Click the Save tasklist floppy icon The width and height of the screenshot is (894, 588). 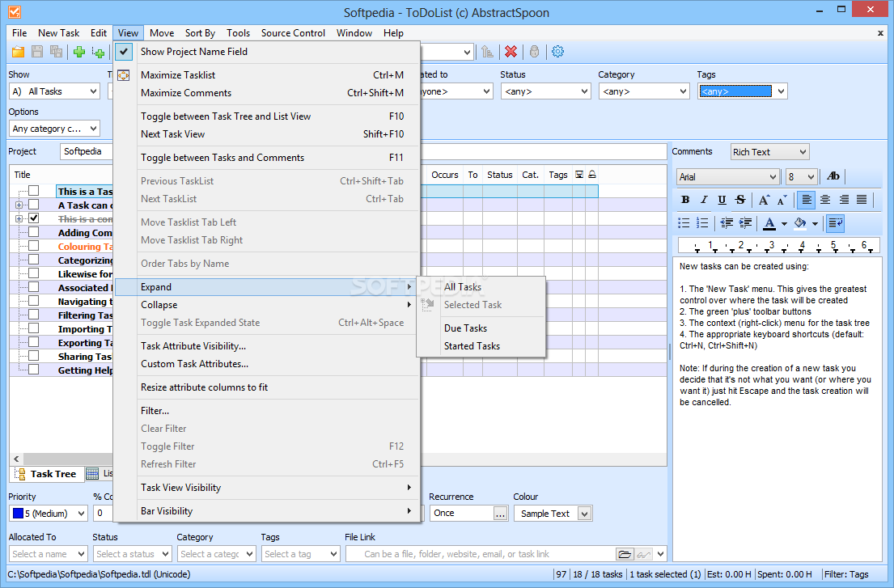[x=37, y=52]
